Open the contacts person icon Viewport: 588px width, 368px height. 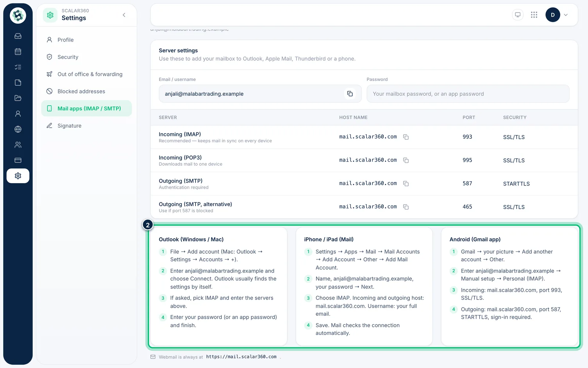coord(18,114)
